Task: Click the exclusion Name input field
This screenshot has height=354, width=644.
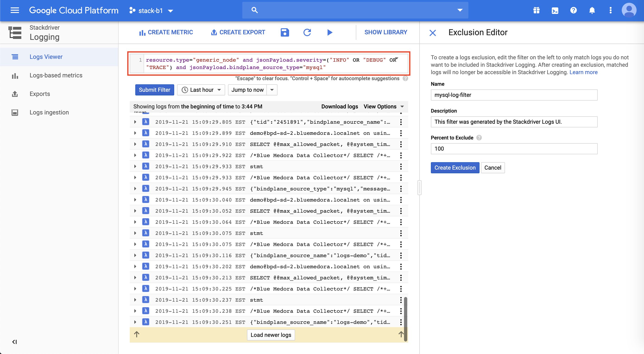Action: (x=514, y=95)
